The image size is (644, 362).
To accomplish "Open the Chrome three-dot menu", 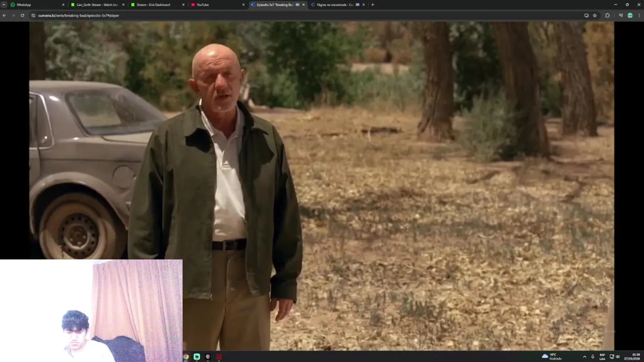I will (639, 16).
